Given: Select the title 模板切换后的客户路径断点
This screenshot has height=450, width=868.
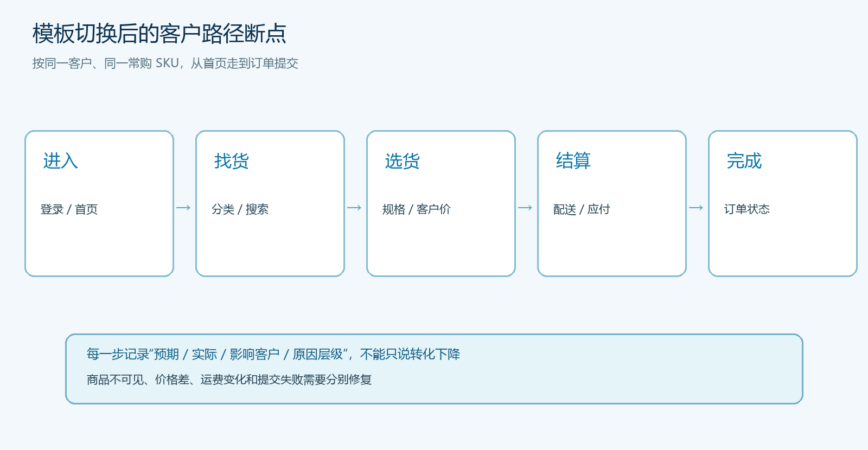Looking at the screenshot, I should point(159,34).
